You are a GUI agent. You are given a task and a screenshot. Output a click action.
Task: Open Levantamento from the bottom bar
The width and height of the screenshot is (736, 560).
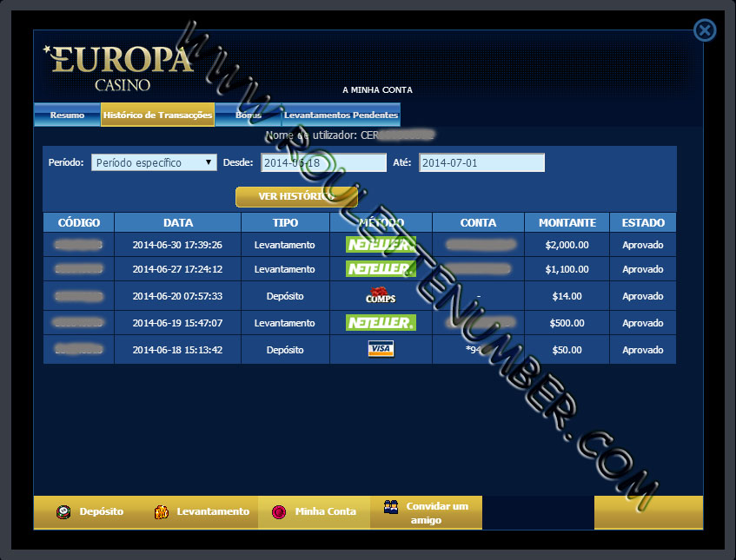pyautogui.click(x=202, y=511)
